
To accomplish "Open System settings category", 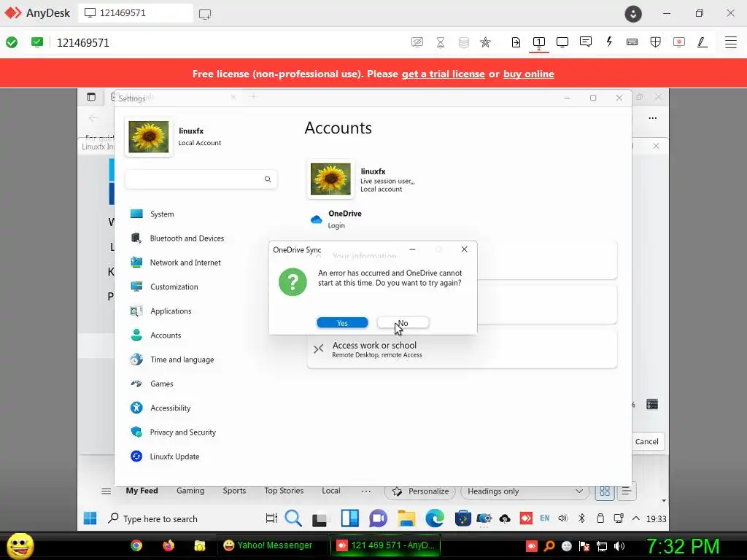I will click(162, 214).
